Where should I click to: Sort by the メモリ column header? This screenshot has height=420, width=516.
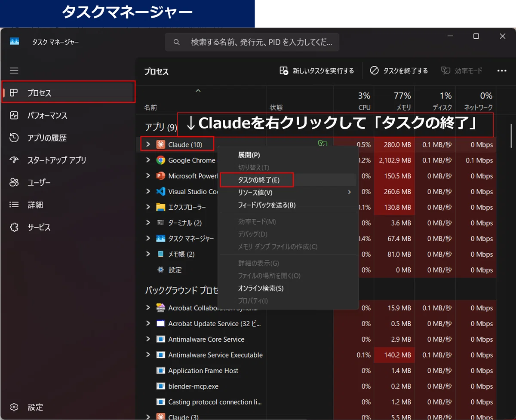point(394,101)
